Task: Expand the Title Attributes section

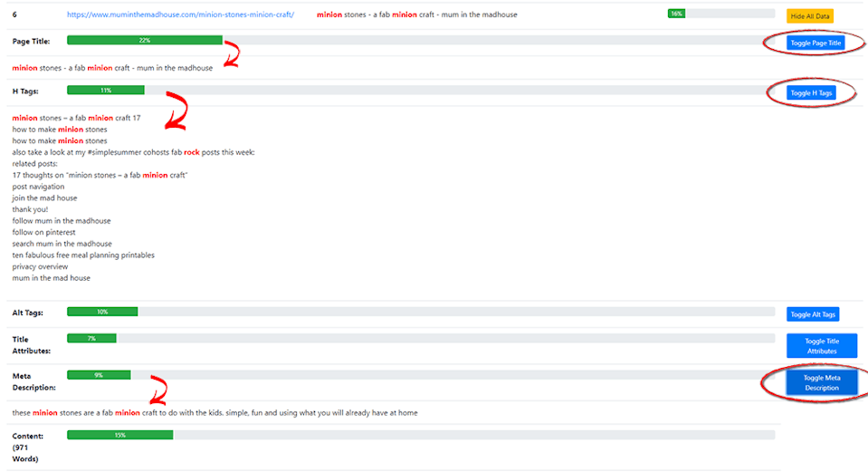Action: [x=821, y=345]
